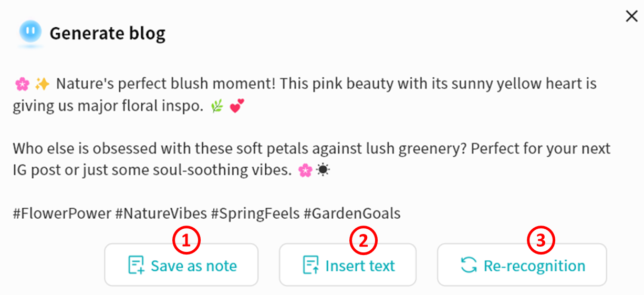This screenshot has width=644, height=295.
Task: Click the sparkles emoji before "Nature's"
Action: 41,84
